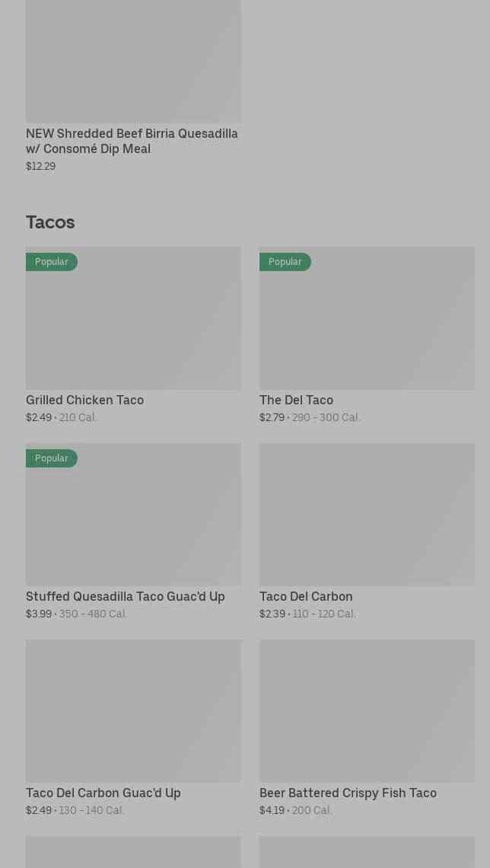The height and width of the screenshot is (868, 490).
Task: Click the Grilled Chicken Taco name
Action: click(x=84, y=400)
